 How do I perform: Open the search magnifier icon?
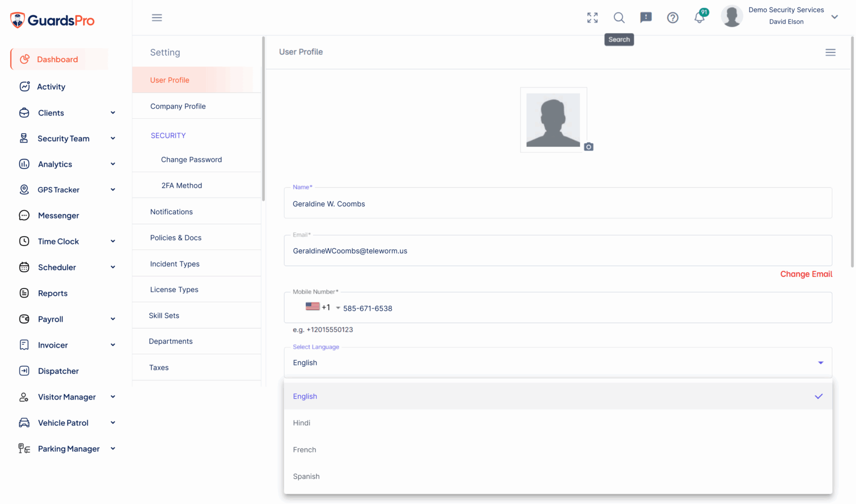[619, 18]
